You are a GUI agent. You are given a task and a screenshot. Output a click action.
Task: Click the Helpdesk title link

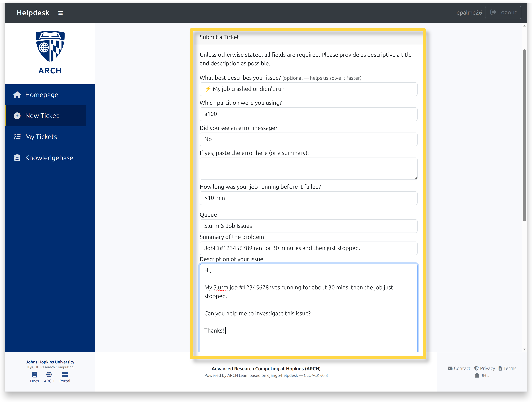(33, 13)
